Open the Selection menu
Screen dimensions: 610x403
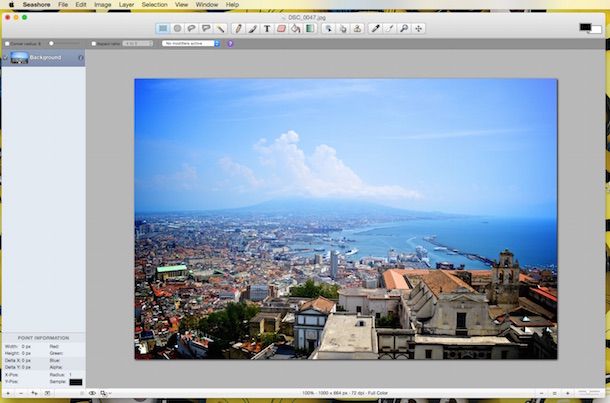(154, 5)
